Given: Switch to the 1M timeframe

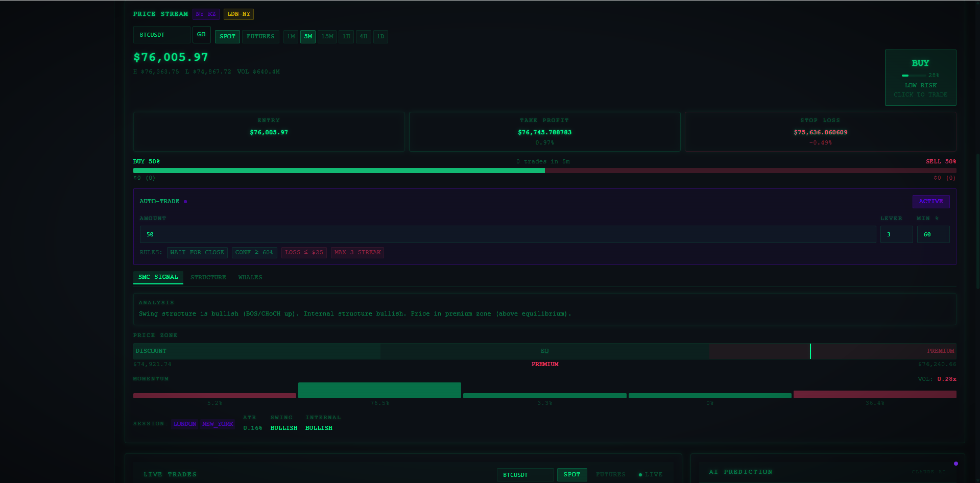Looking at the screenshot, I should [291, 37].
